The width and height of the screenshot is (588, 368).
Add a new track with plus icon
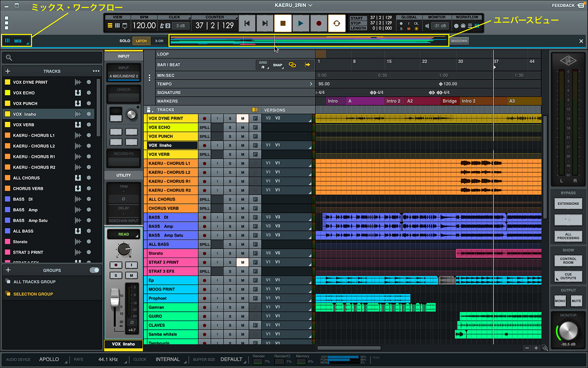(x=8, y=71)
